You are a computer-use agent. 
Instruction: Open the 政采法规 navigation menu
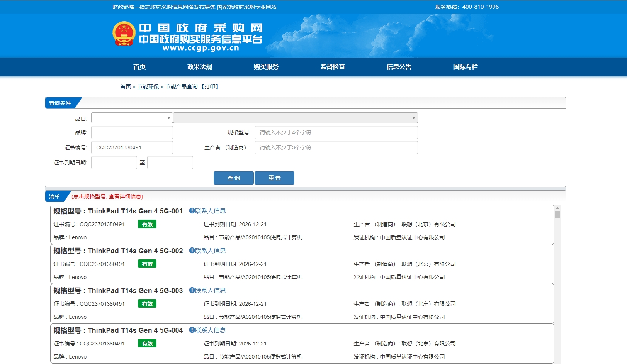(x=199, y=67)
